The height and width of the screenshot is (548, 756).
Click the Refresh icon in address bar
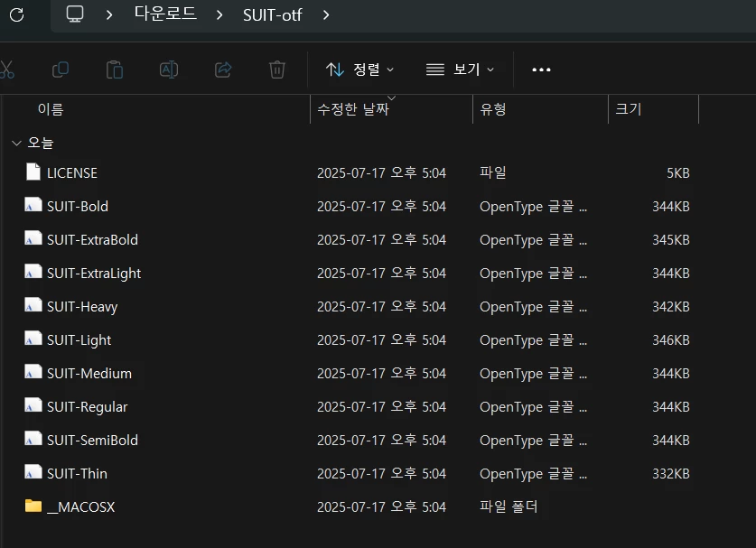pyautogui.click(x=17, y=15)
